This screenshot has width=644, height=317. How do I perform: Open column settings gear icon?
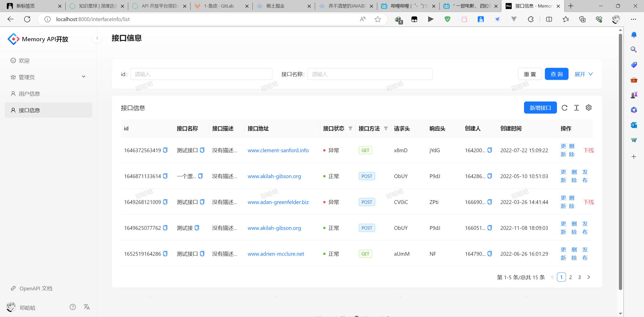pyautogui.click(x=589, y=108)
